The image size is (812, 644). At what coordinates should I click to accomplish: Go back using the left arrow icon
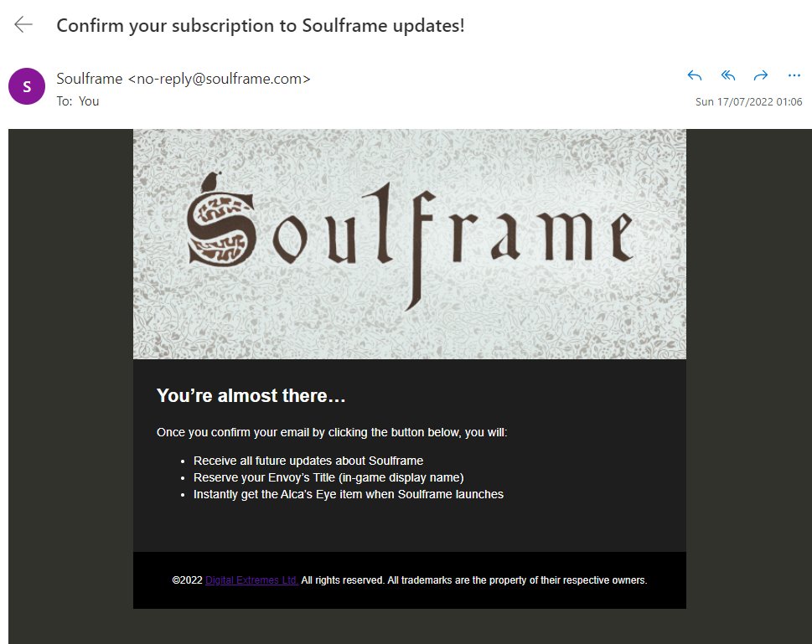click(23, 24)
